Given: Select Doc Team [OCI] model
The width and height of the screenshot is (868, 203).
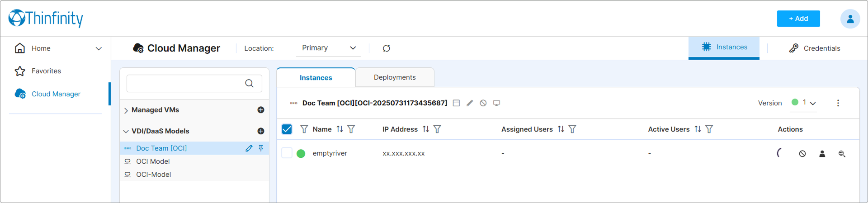Looking at the screenshot, I should tap(161, 148).
